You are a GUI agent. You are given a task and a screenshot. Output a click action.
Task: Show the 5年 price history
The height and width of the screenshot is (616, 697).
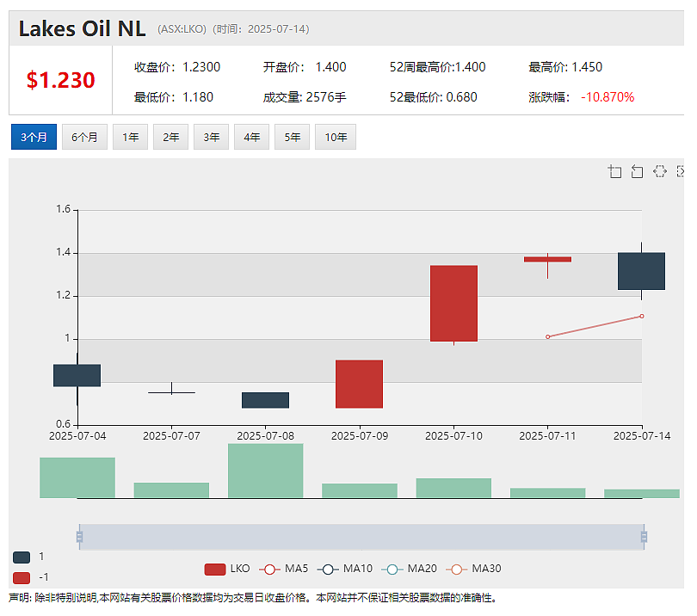pos(292,137)
